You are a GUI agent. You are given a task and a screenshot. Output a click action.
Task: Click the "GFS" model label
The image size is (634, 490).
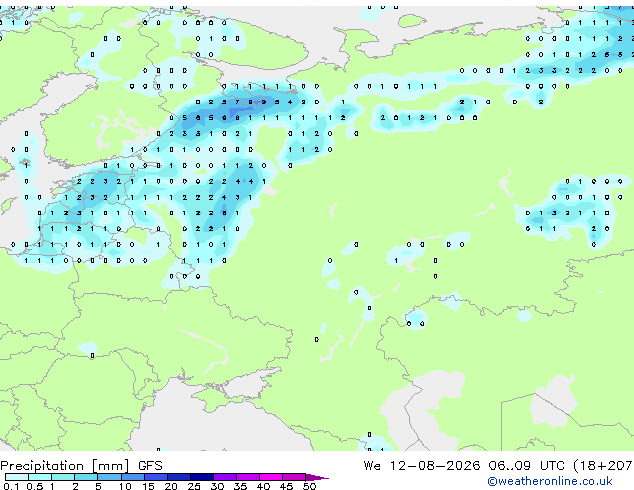click(150, 466)
